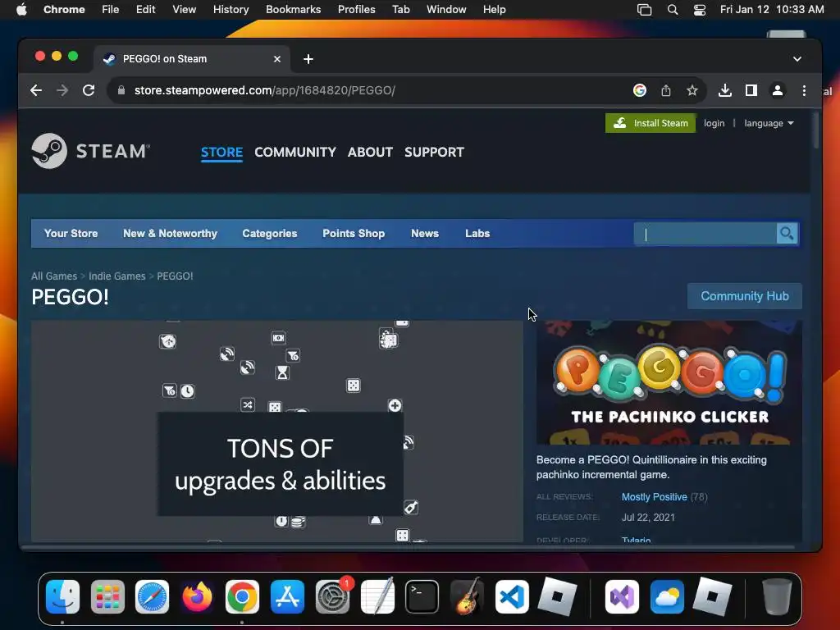Open Finder from the Dock
This screenshot has width=840, height=630.
tap(62, 597)
